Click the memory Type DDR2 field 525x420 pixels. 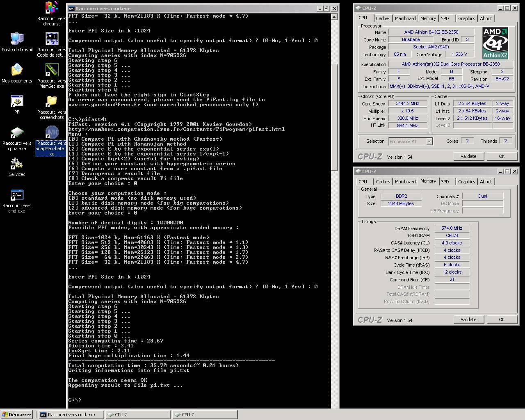coord(401,196)
